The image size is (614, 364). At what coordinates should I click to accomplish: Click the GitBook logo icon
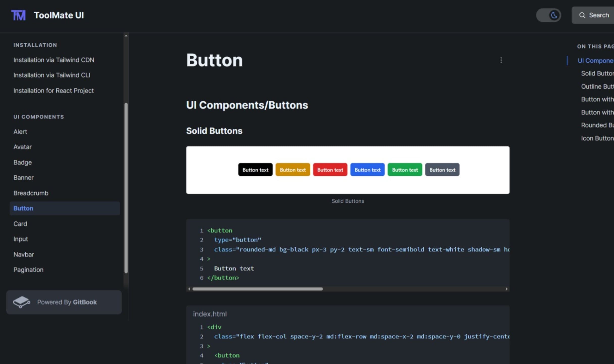pos(22,302)
